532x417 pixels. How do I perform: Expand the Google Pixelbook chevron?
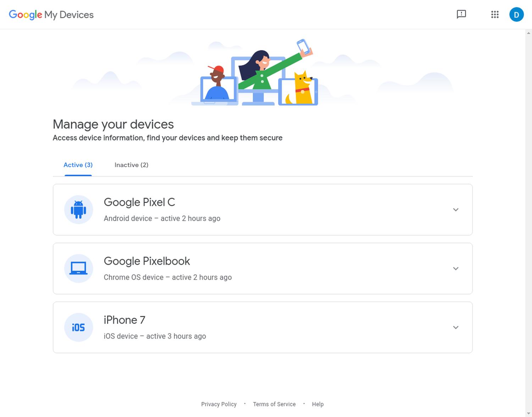pos(456,269)
